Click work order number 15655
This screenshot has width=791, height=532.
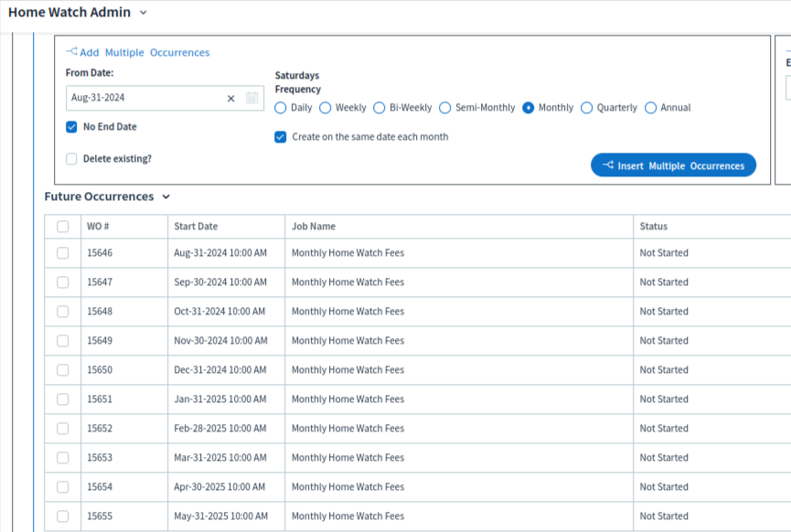[x=100, y=516]
